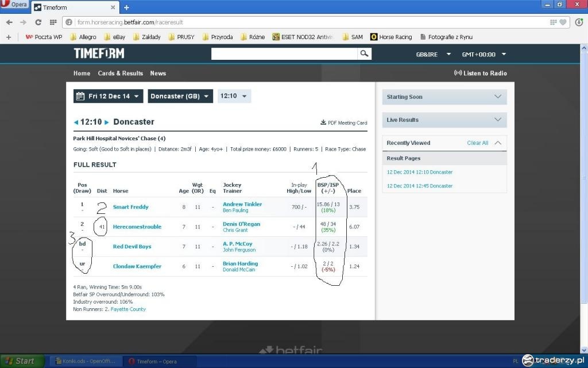Go to previous race using left arrow by 12:10
The height and width of the screenshot is (368, 588).
pyautogui.click(x=76, y=122)
